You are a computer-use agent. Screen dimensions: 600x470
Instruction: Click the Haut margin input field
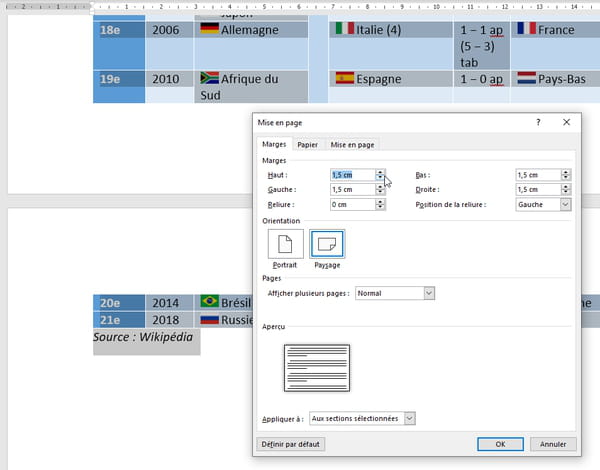coord(352,175)
